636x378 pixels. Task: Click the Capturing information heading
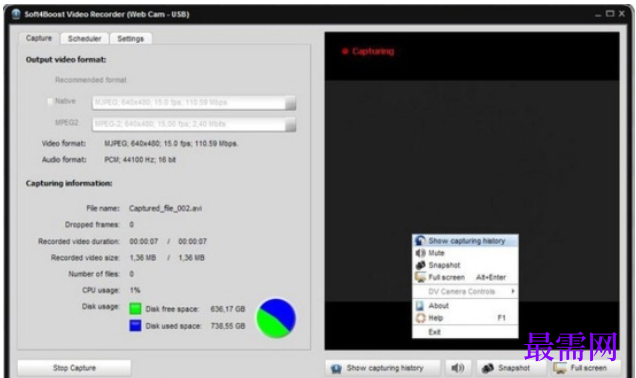pyautogui.click(x=69, y=183)
